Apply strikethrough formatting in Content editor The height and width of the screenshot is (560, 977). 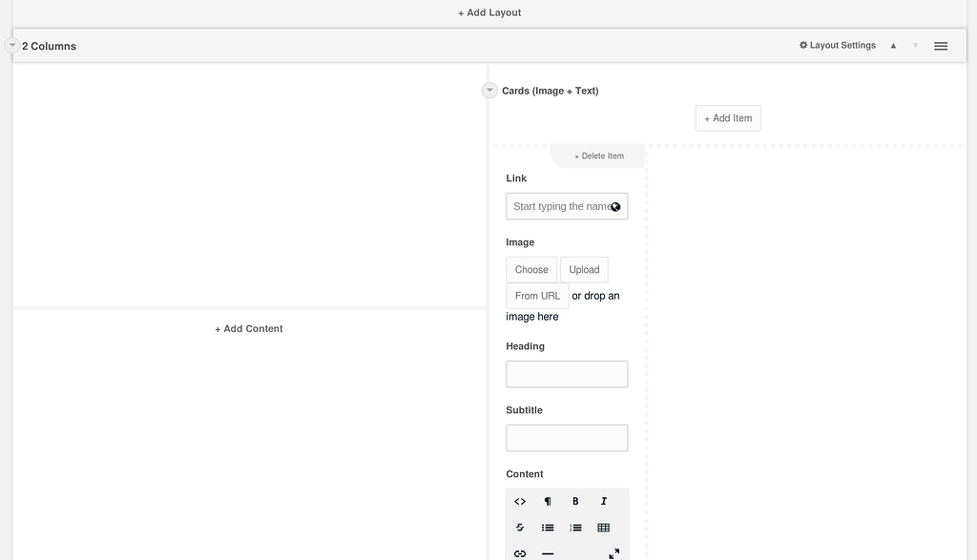[x=520, y=528]
